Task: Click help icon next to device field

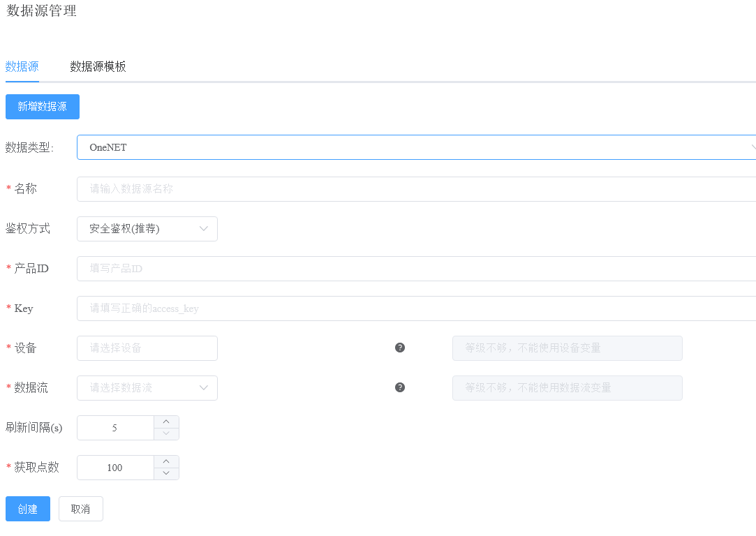Action: tap(400, 348)
